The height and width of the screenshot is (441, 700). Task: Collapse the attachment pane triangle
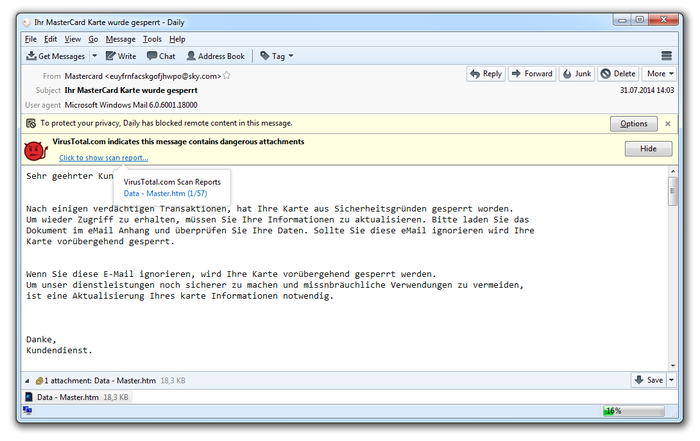[27, 381]
